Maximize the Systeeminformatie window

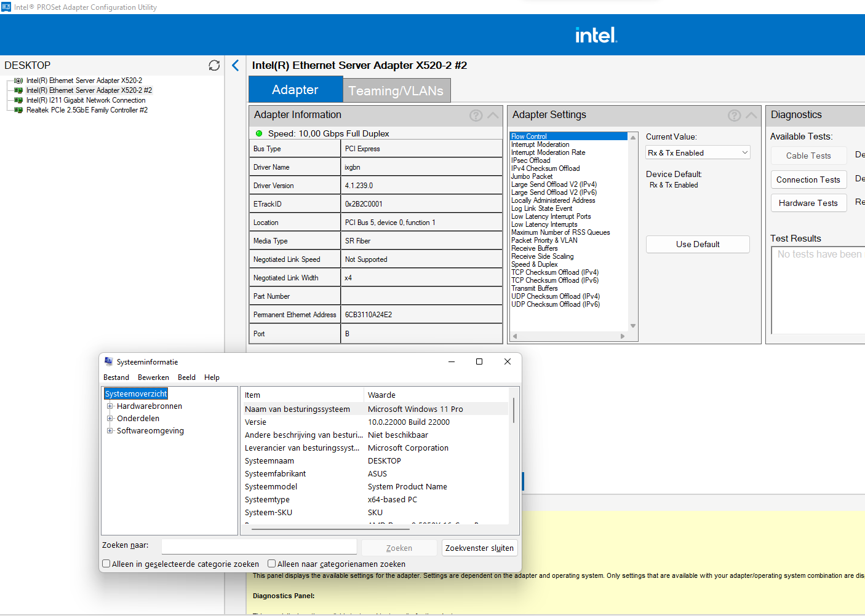[479, 361]
